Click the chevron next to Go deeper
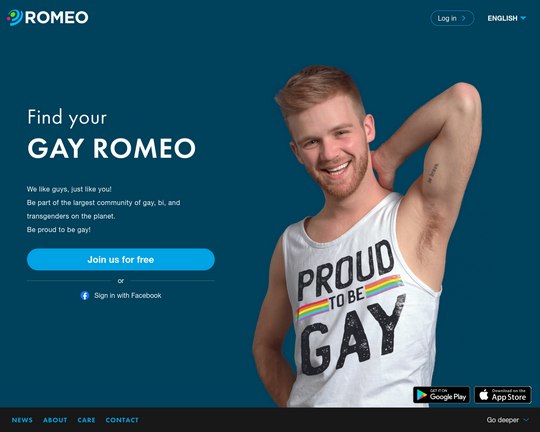The image size is (540, 432). coord(526,420)
